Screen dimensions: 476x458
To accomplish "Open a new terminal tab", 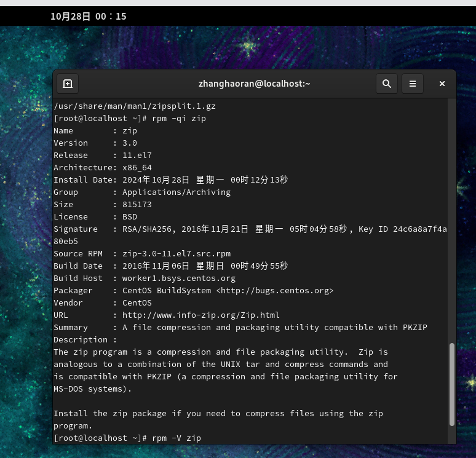I will 68,84.
